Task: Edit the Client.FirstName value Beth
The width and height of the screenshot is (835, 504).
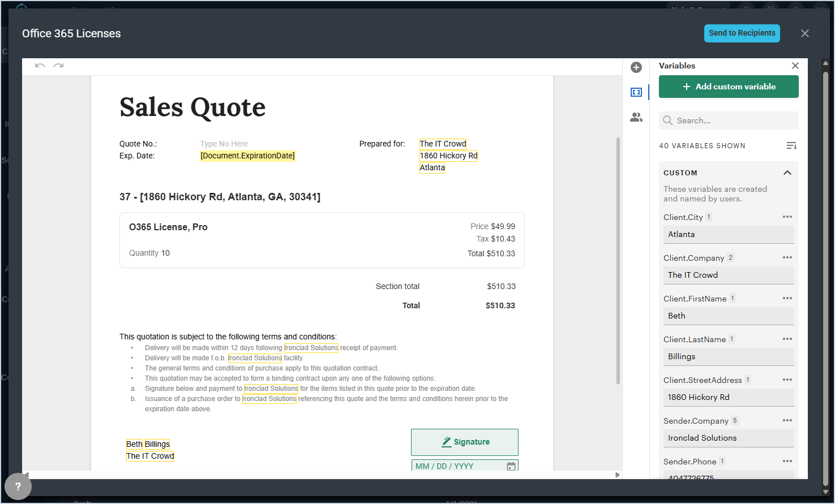Action: tap(729, 316)
